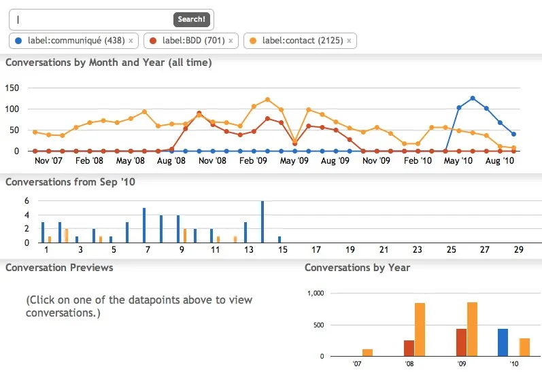
Task: Click the 'Click on one of the datapoints' hint
Action: pyautogui.click(x=139, y=306)
